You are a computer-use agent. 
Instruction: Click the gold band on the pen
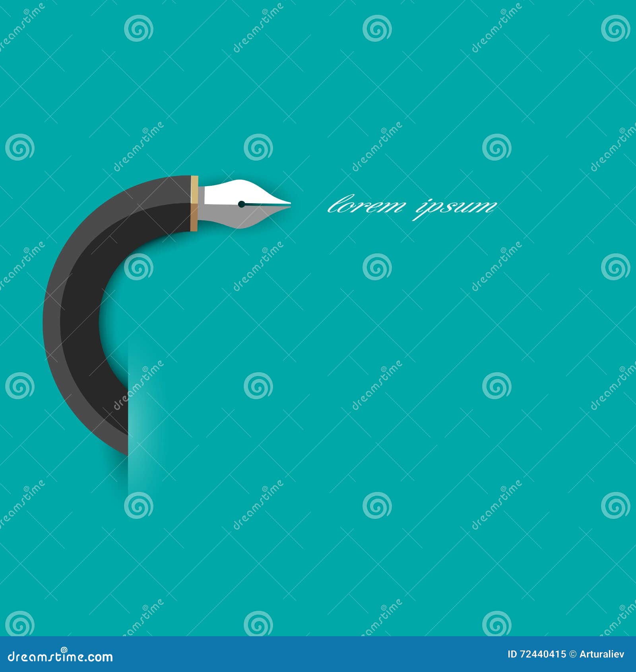tap(194, 203)
